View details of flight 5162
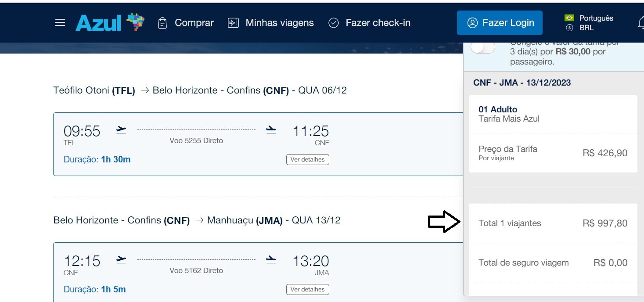The image size is (644, 302). tap(307, 289)
